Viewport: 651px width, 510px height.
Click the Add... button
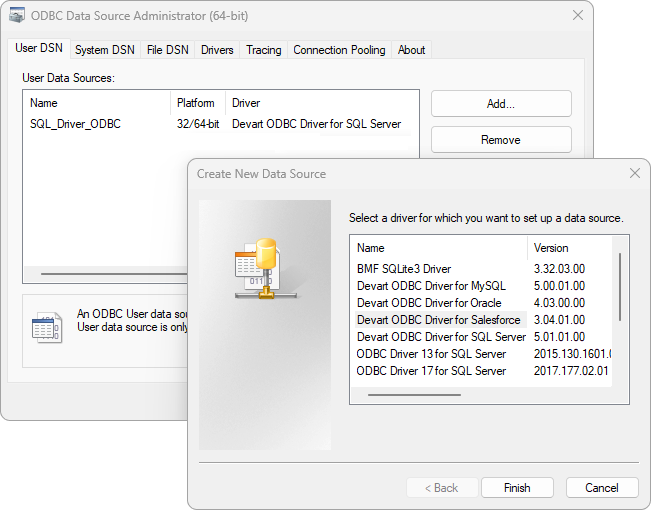click(x=501, y=104)
